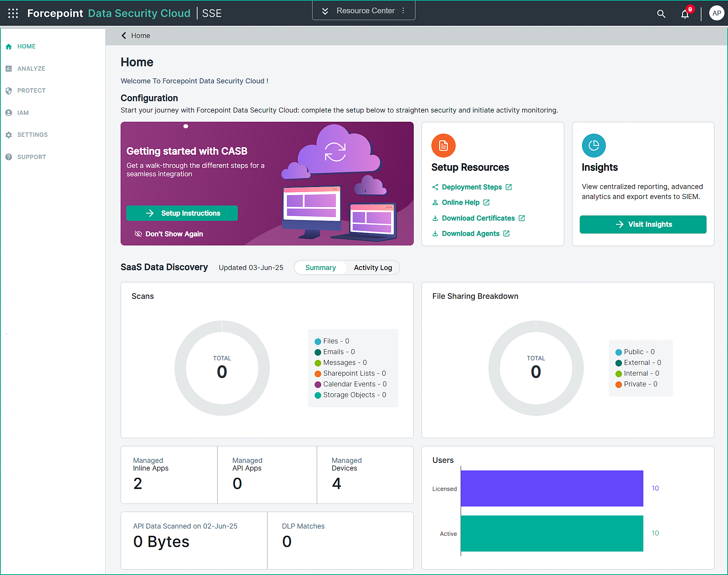Click the Files legend color dot
Screen dimensions: 728x575
pos(318,341)
